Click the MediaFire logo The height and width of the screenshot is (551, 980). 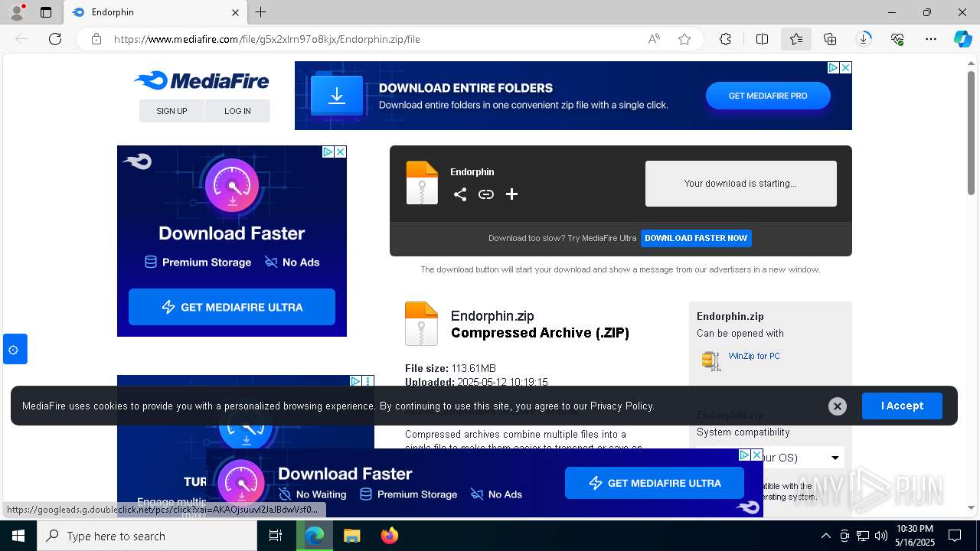(x=201, y=80)
